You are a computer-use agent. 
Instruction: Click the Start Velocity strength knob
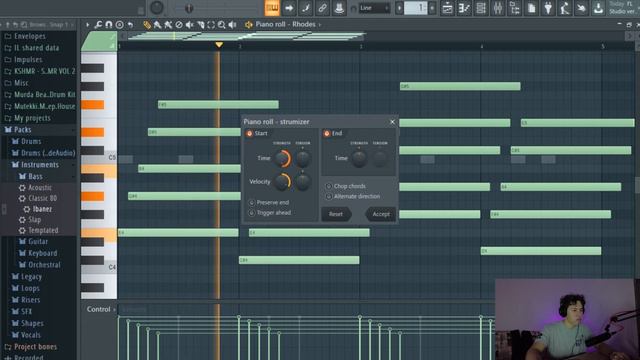click(x=282, y=182)
